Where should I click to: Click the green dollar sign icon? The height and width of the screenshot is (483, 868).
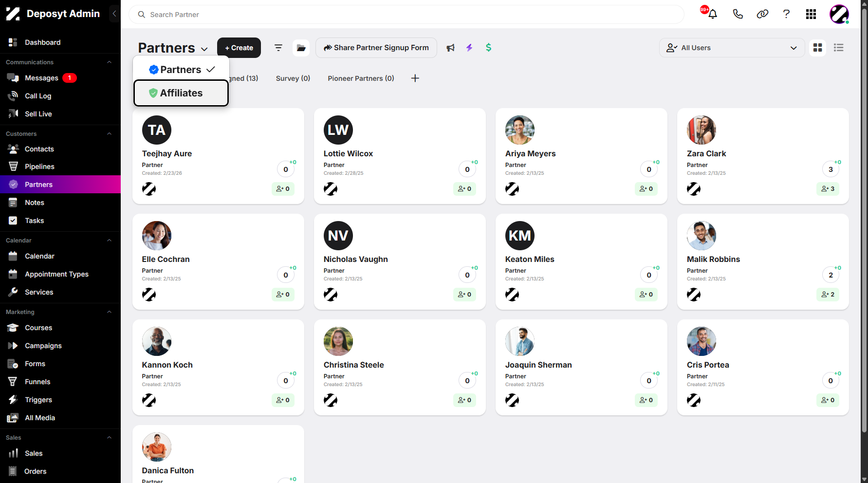point(488,48)
